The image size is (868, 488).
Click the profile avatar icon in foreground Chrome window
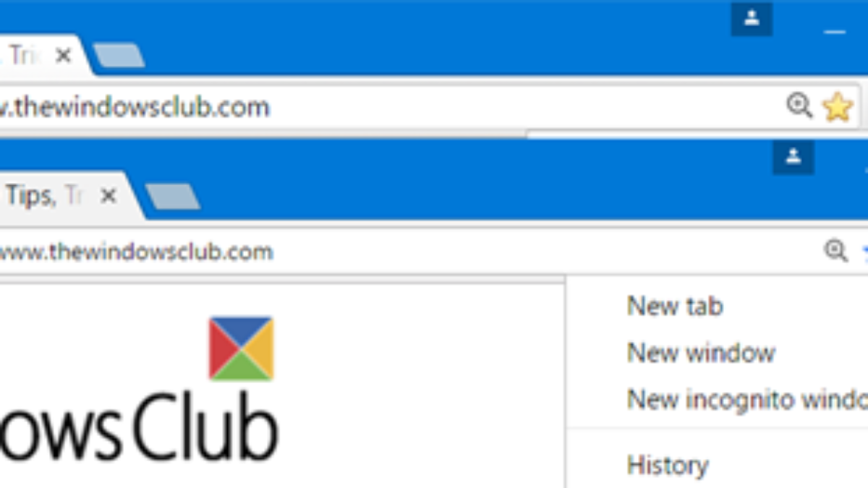point(793,157)
